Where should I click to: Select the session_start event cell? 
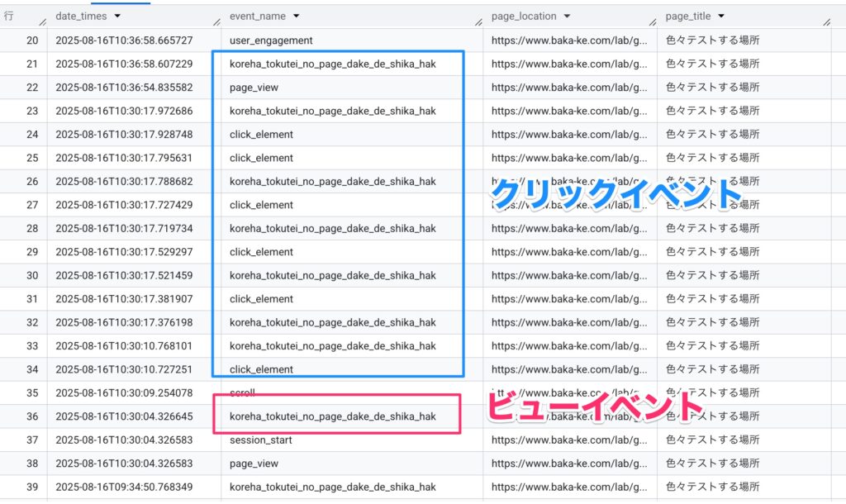click(260, 440)
